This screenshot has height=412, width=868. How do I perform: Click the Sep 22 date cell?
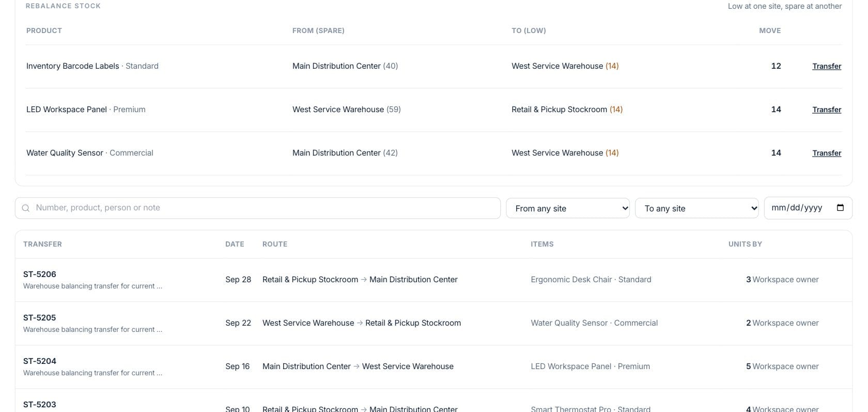tap(238, 323)
